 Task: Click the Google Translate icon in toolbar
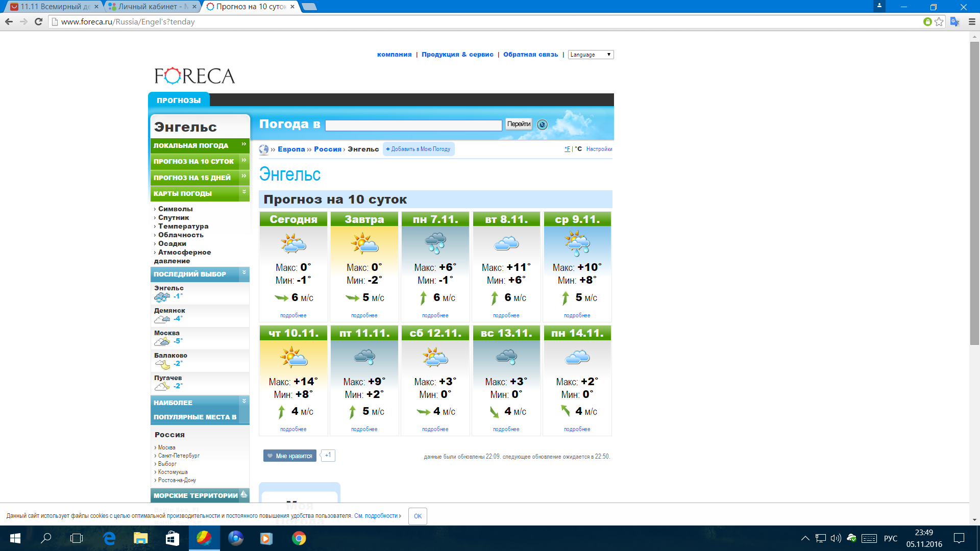pyautogui.click(x=954, y=22)
